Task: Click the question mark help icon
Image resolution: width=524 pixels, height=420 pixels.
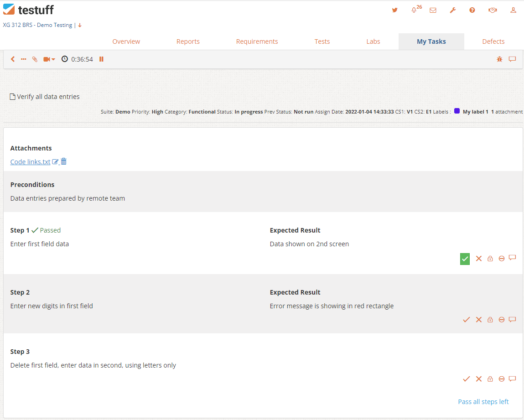Action: coord(472,10)
